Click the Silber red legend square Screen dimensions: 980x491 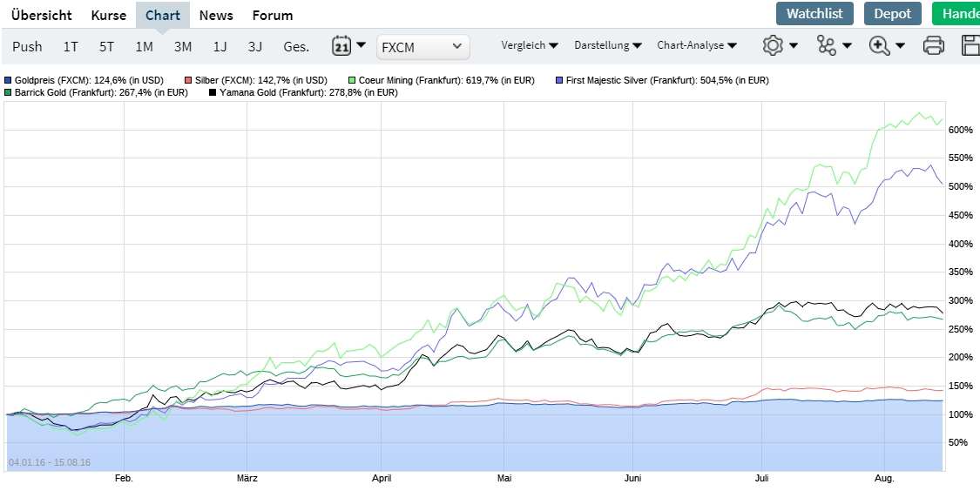click(187, 80)
